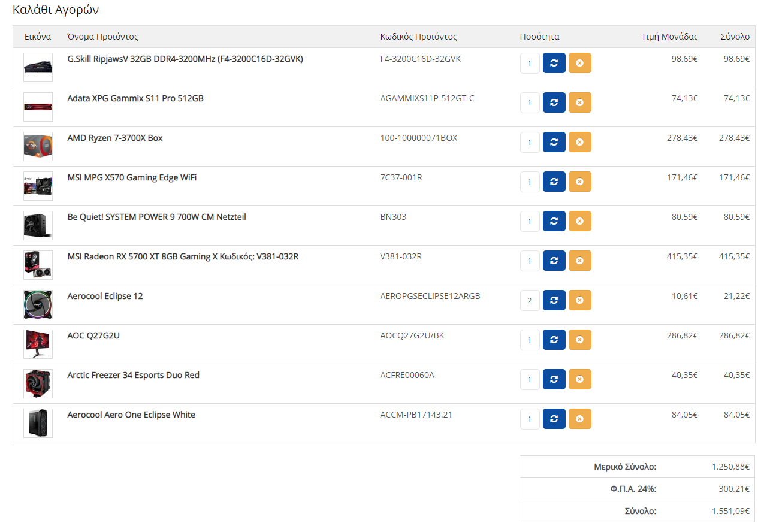This screenshot has width=773, height=532.
Task: Update quantity for Be Quiet! power supply
Action: (x=554, y=221)
